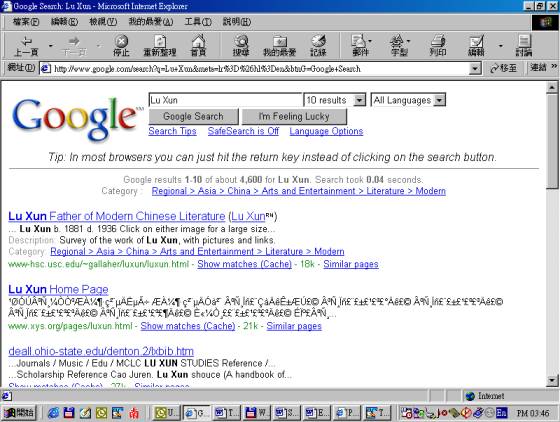The width and height of the screenshot is (560, 422).
Task: Switch to the P... taskbar window
Action: click(x=348, y=413)
